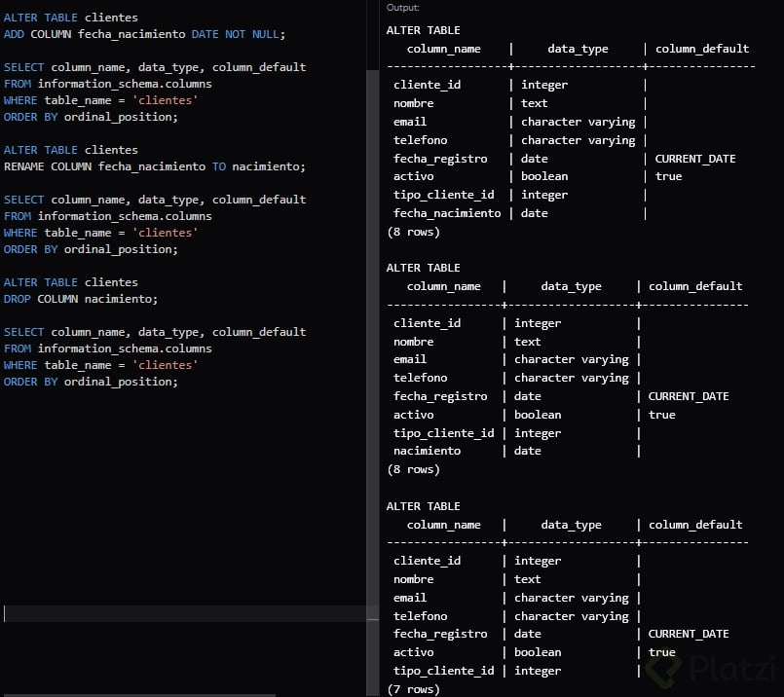The height and width of the screenshot is (697, 784).
Task: Click the vertical scrollbar of the code editor
Action: [x=372, y=345]
